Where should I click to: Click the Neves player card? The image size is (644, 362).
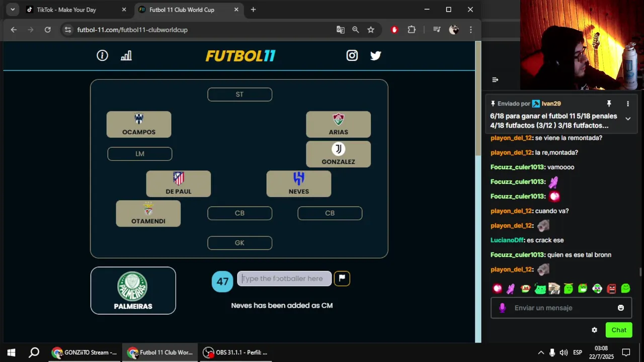pyautogui.click(x=298, y=184)
